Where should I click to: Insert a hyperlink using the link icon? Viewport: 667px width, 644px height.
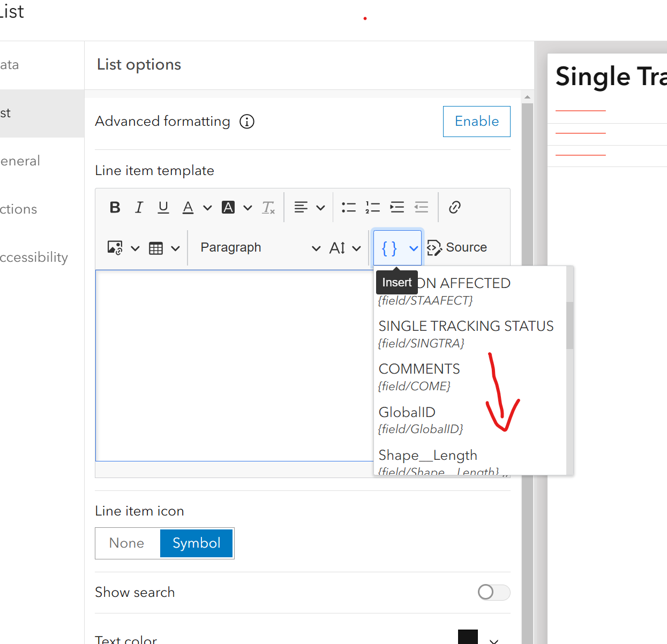[x=454, y=207]
